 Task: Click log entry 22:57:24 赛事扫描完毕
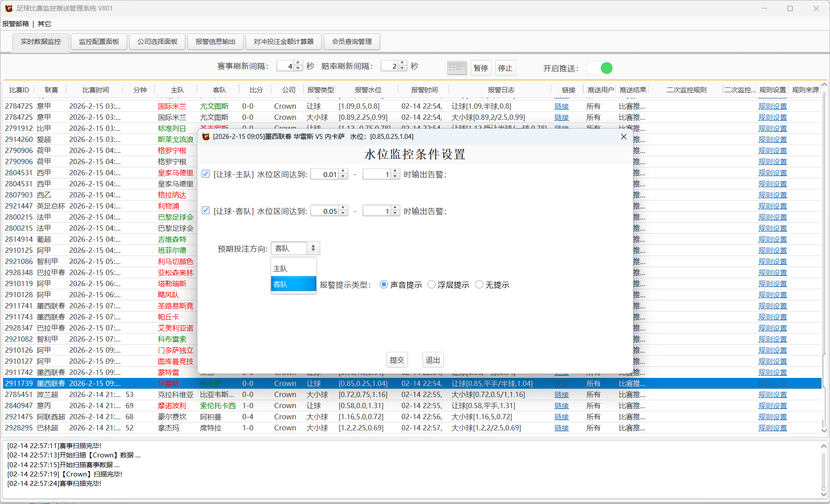[55, 484]
